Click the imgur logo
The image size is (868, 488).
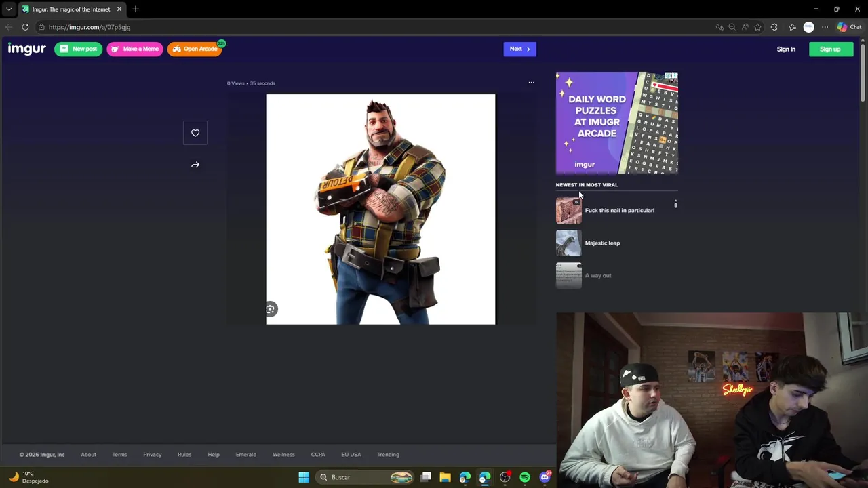pos(26,49)
